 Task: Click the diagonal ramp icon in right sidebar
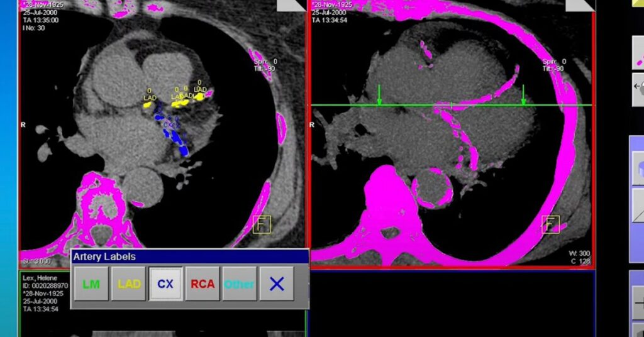[636, 215]
